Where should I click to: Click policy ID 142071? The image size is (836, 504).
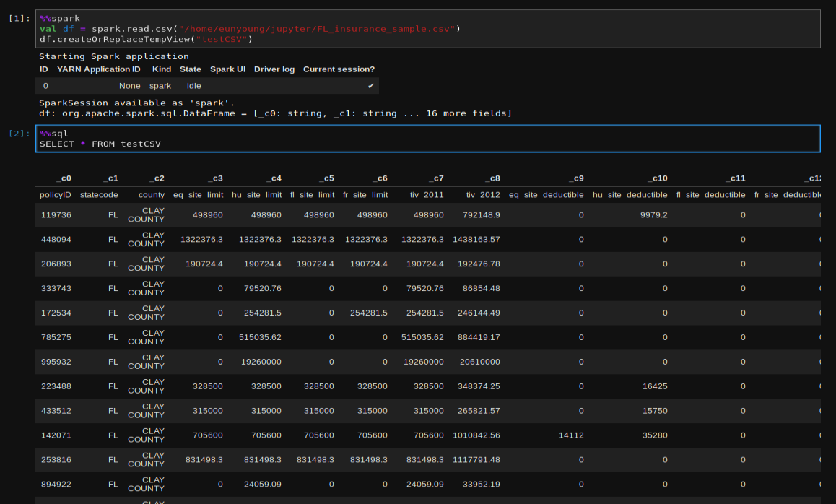[x=56, y=435]
